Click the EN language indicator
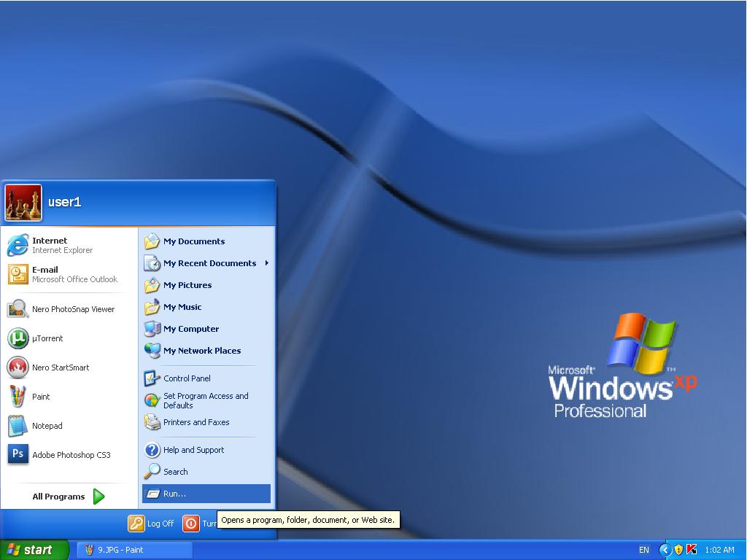This screenshot has height=560, width=747. [644, 550]
